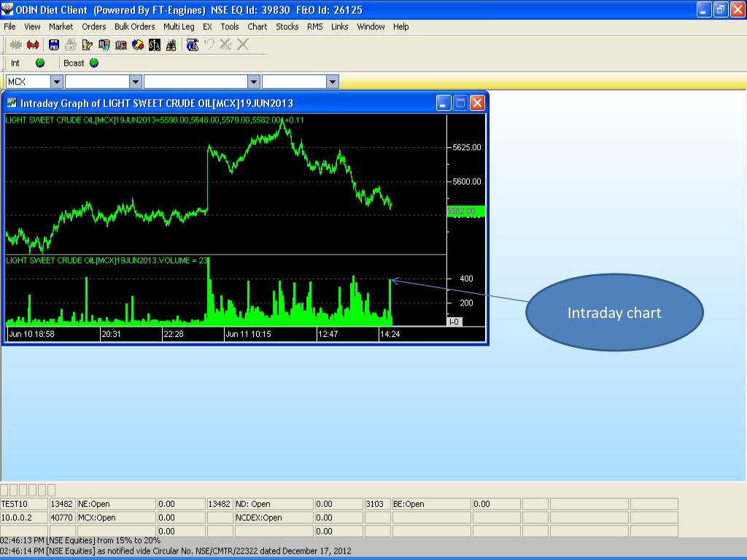747x560 pixels.
Task: Open the MCX exchange dropdown
Action: (57, 82)
